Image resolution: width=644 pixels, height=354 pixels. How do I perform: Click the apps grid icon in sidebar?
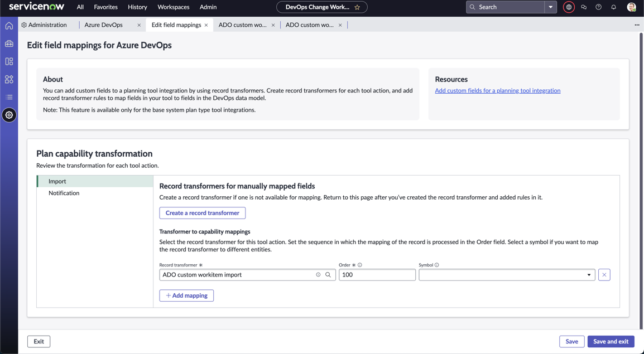click(x=9, y=79)
